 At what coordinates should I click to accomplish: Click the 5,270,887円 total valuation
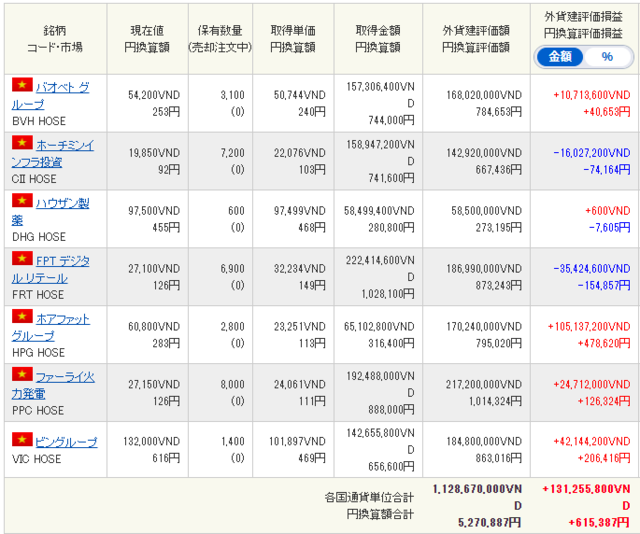click(x=489, y=523)
